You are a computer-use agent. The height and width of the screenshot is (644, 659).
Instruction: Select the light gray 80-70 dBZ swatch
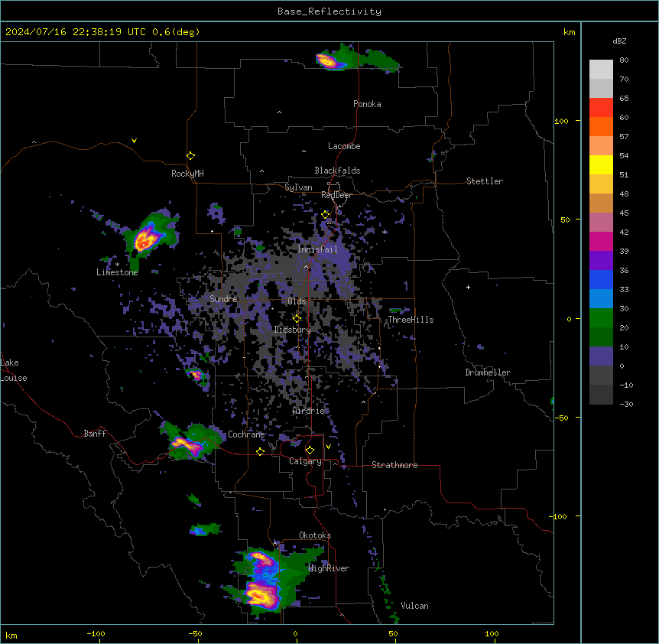(601, 70)
